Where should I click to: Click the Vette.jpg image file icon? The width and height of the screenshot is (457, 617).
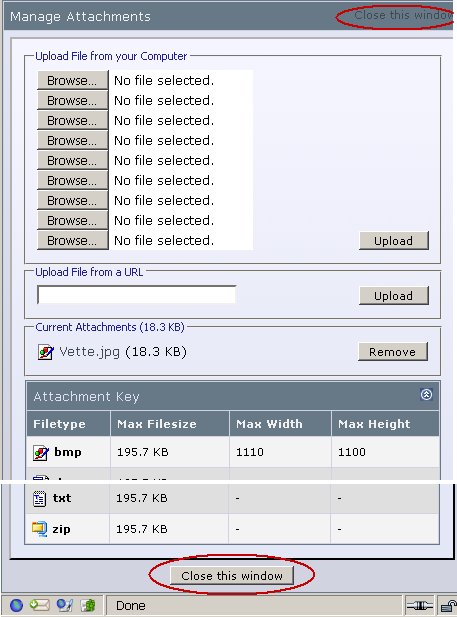(x=46, y=352)
